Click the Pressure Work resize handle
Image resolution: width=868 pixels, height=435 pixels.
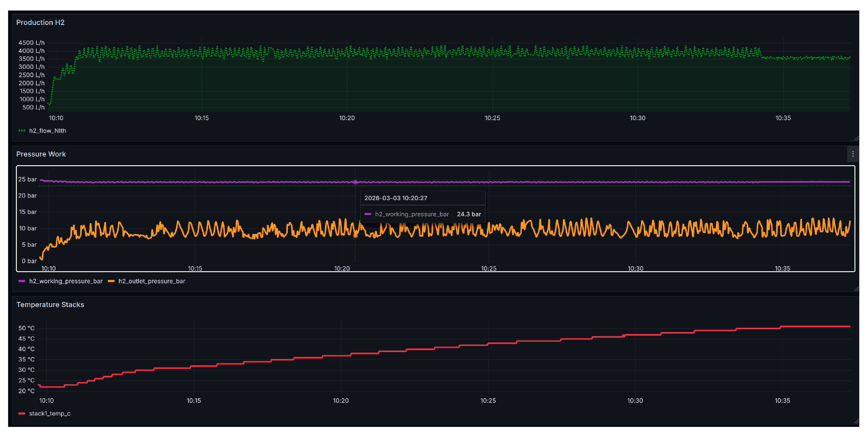pos(856,289)
